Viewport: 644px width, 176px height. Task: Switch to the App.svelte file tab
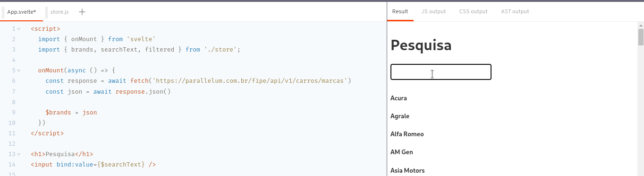click(x=22, y=12)
